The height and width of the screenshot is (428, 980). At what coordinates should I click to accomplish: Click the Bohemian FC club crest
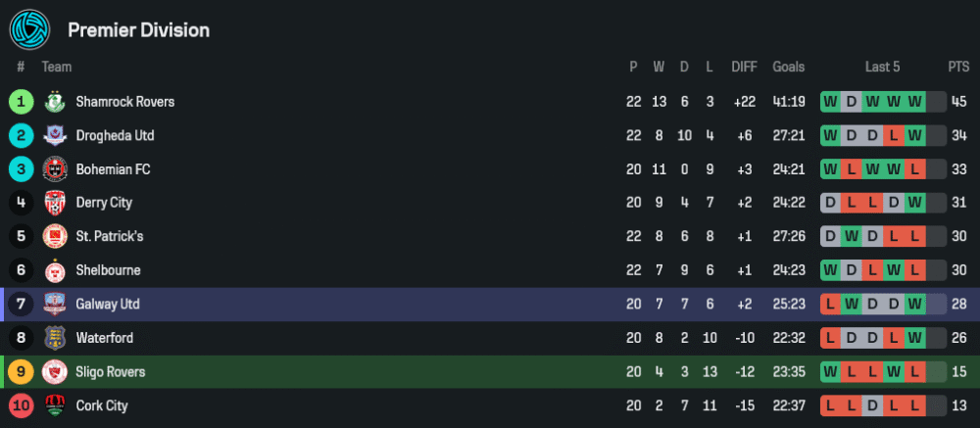[55, 169]
